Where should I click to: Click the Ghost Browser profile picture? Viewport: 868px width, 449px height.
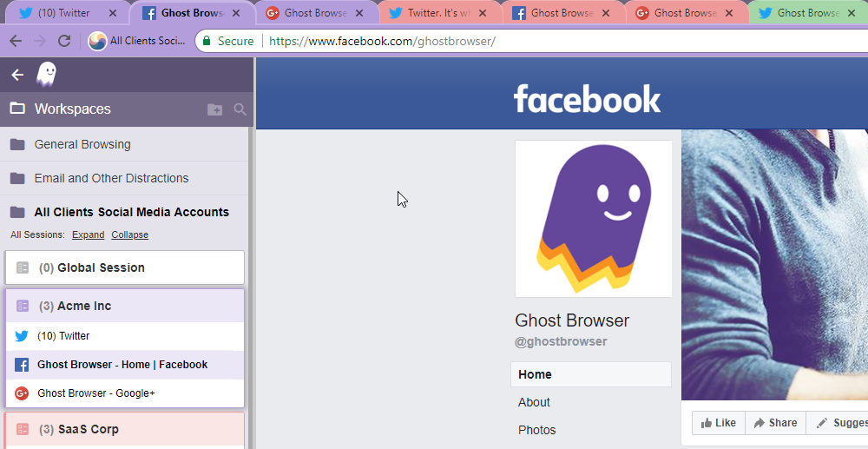click(x=594, y=219)
